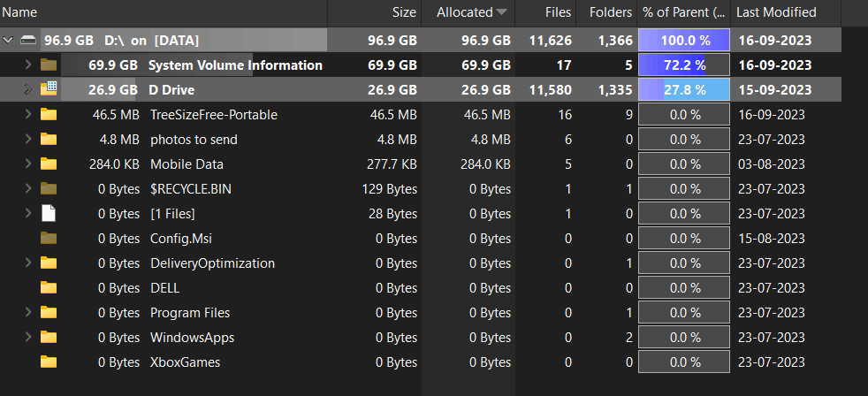Select the DELL row name
This screenshot has width=868, height=396.
pyautogui.click(x=165, y=288)
